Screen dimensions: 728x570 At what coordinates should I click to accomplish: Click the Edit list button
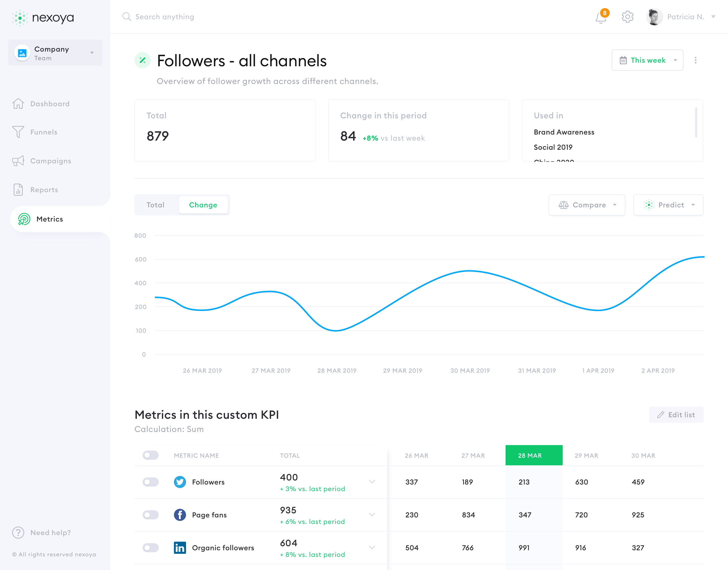[x=676, y=415]
